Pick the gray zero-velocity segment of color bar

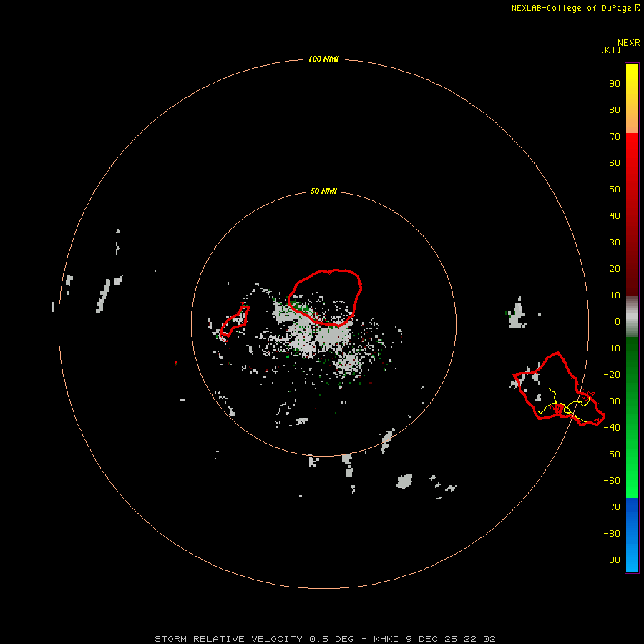click(x=632, y=317)
